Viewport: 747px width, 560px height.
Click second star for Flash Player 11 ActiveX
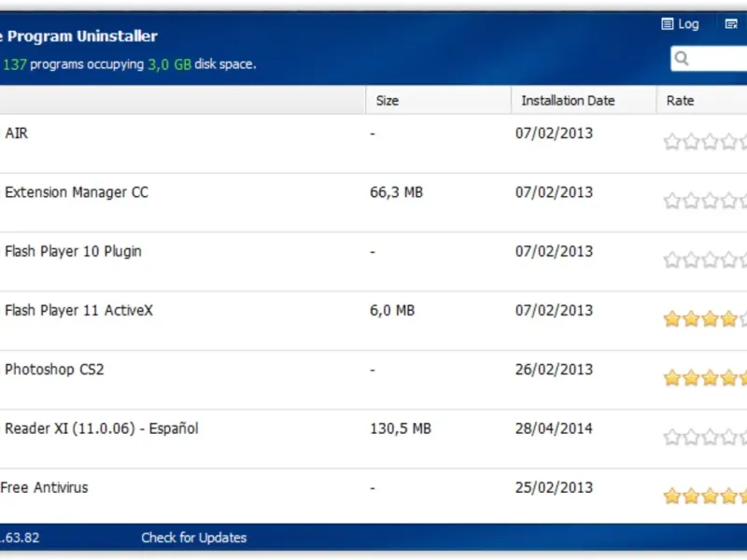(x=691, y=318)
